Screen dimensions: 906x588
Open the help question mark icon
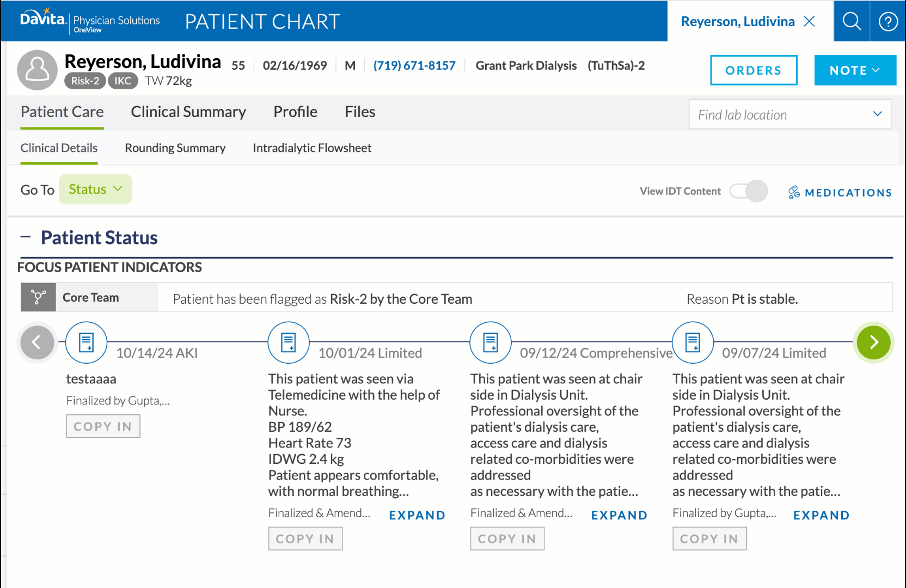(888, 21)
